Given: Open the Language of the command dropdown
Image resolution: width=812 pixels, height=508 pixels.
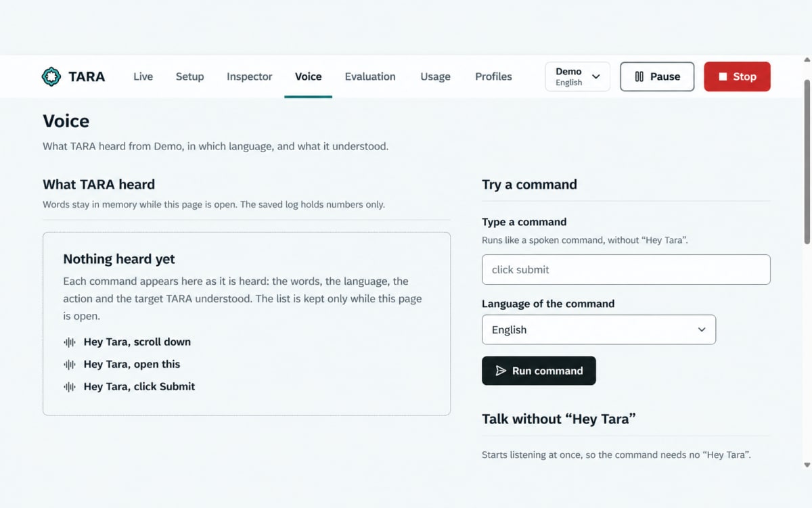Looking at the screenshot, I should pos(599,329).
